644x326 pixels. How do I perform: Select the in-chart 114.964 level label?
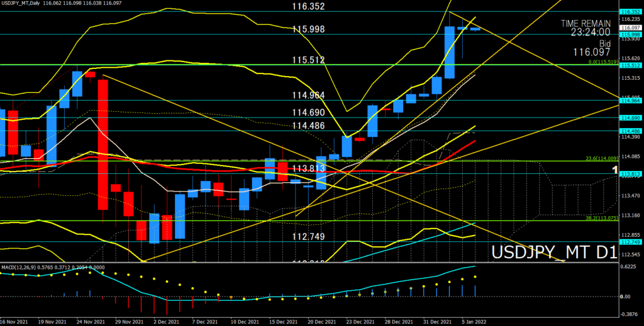[x=308, y=95]
